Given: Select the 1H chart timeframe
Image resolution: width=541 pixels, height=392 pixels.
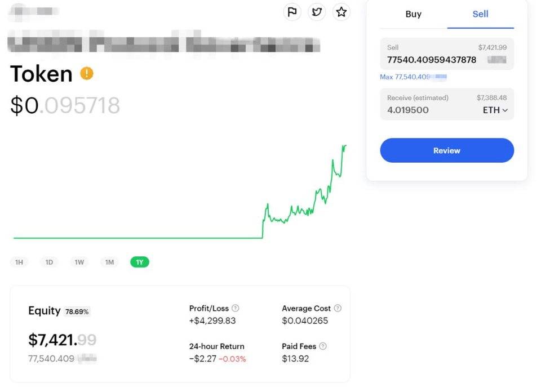Looking at the screenshot, I should [x=19, y=262].
